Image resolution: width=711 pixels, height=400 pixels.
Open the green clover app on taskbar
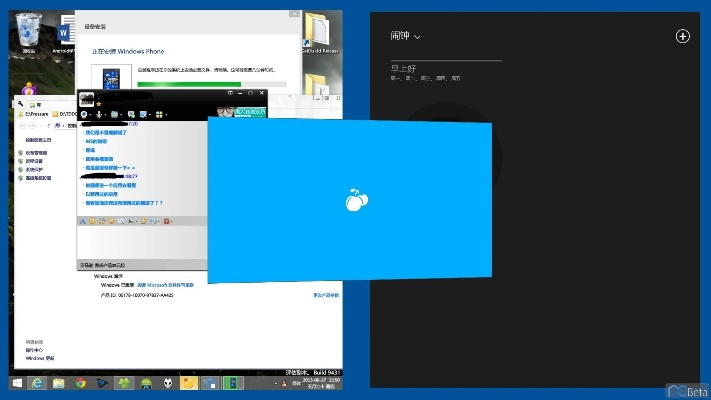124,382
